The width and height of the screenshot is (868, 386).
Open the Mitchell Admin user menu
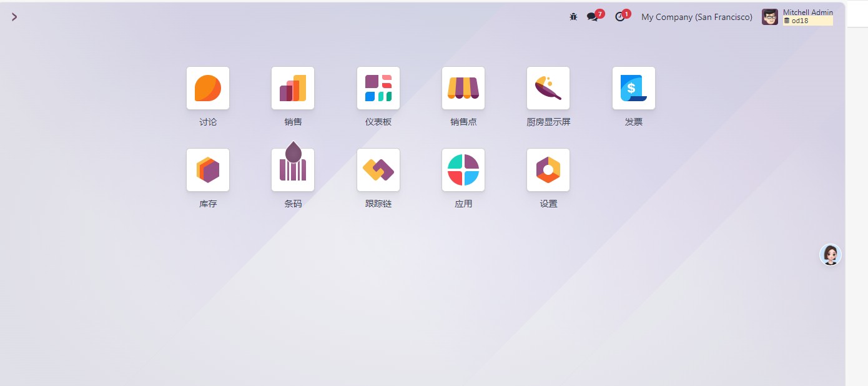797,17
